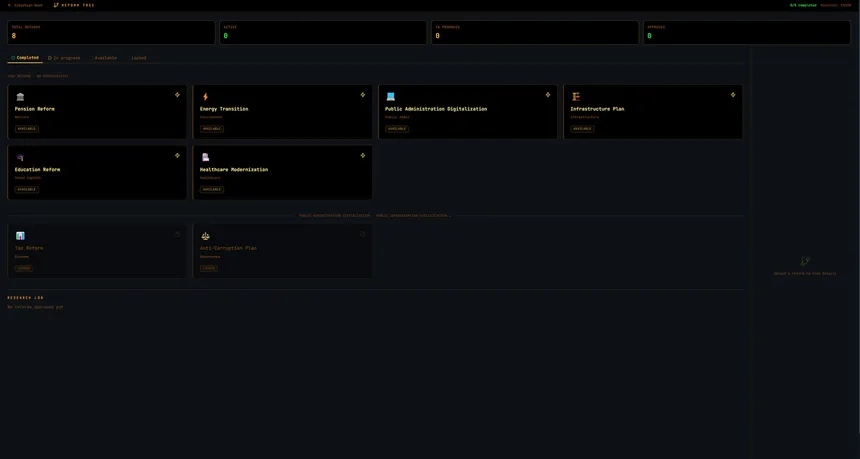Switch to the Available tab
The height and width of the screenshot is (459, 860).
(103, 58)
